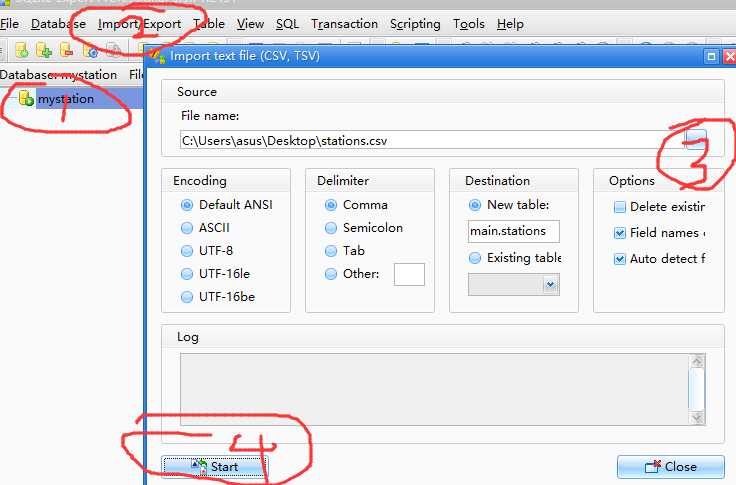
Task: Open the Table menu
Action: click(209, 24)
